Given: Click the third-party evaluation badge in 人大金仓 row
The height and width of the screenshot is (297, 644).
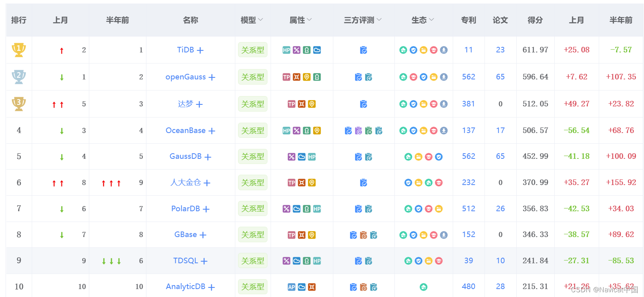Looking at the screenshot, I should pyautogui.click(x=363, y=183).
